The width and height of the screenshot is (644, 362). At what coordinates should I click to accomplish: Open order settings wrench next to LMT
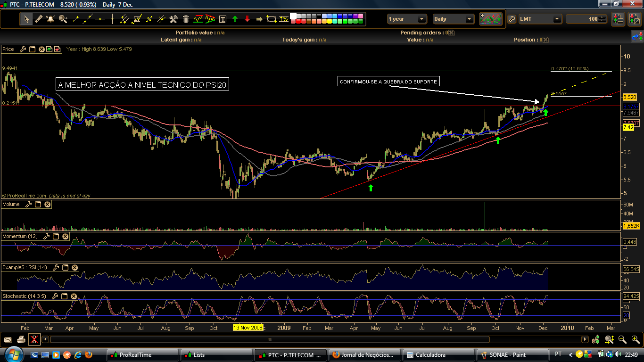point(512,19)
